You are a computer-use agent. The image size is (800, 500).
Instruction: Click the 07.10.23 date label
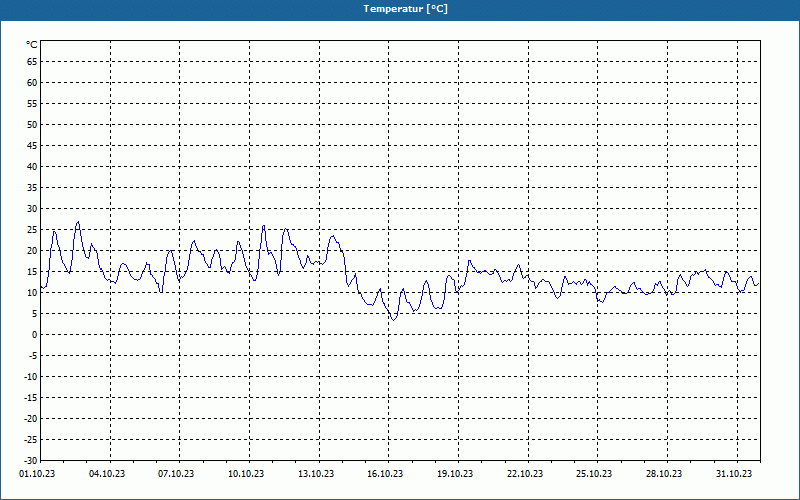176,474
